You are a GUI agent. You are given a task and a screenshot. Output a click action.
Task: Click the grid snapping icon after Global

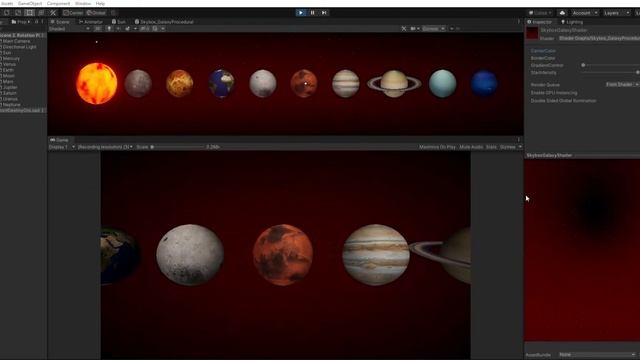pos(113,13)
